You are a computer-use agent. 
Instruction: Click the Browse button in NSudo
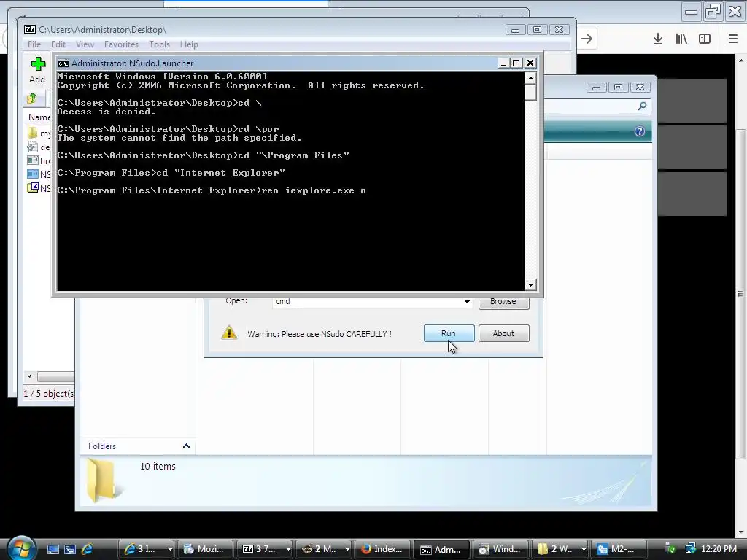[x=503, y=303]
